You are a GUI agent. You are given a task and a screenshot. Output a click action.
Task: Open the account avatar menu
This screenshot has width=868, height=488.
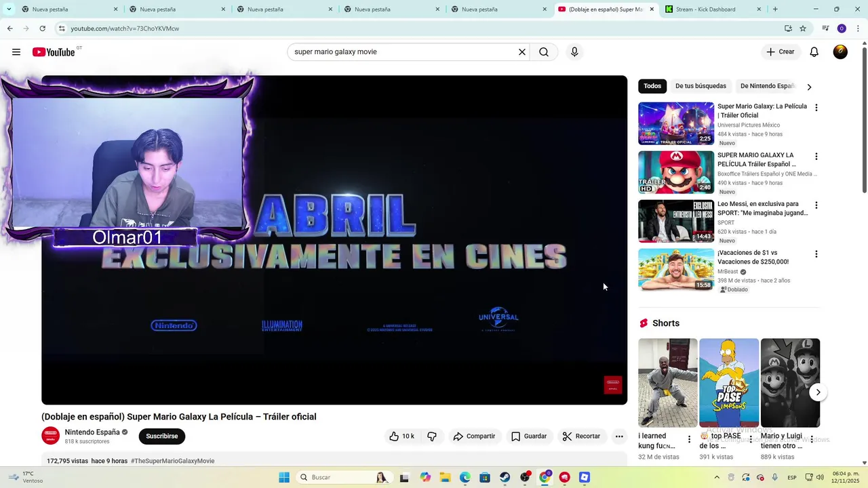840,52
